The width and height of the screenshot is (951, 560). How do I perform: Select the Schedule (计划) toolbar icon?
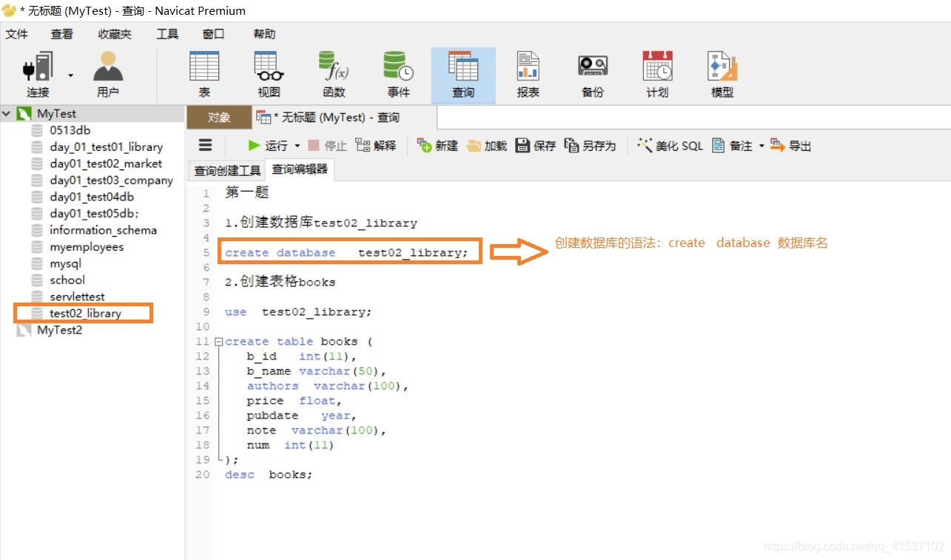click(657, 75)
